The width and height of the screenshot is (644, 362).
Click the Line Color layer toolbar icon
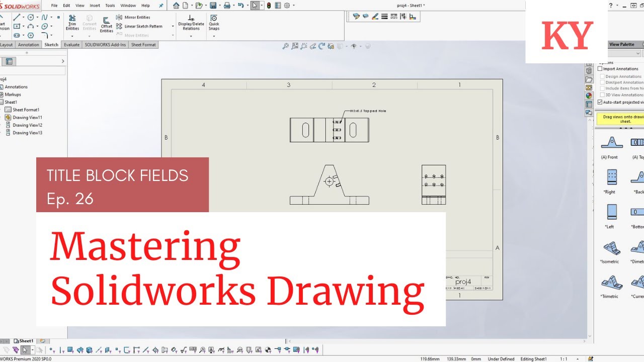(x=375, y=17)
